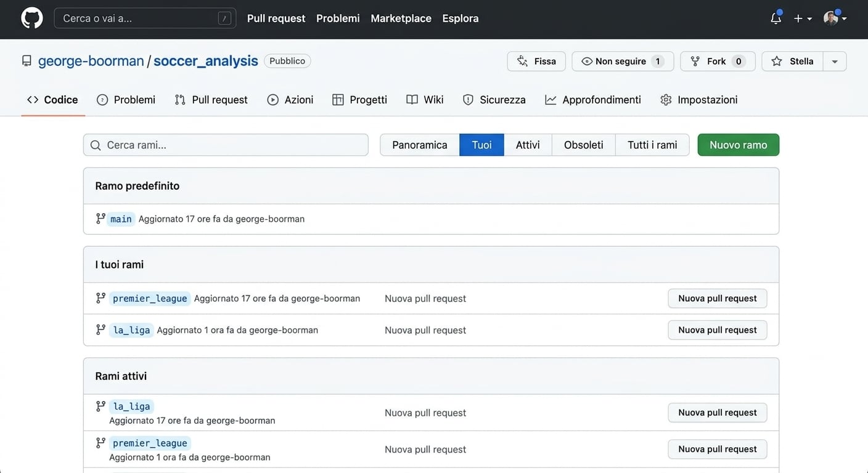Click the branch icon beside la_liga under Rami attivi
This screenshot has width=868, height=473.
pos(100,406)
